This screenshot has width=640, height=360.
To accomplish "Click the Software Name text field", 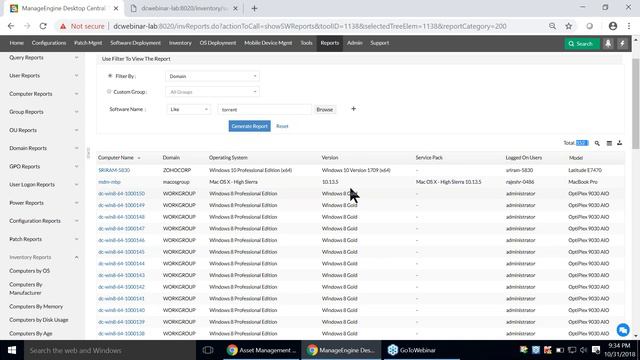I will (264, 109).
